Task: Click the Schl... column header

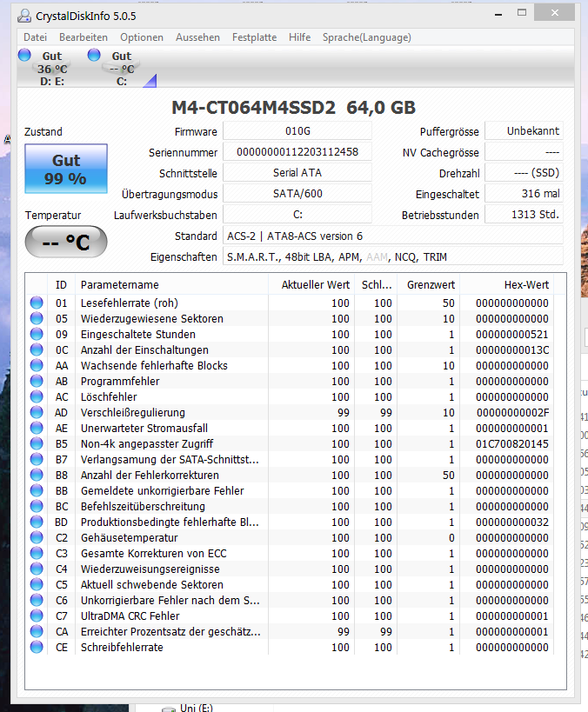Action: click(377, 284)
